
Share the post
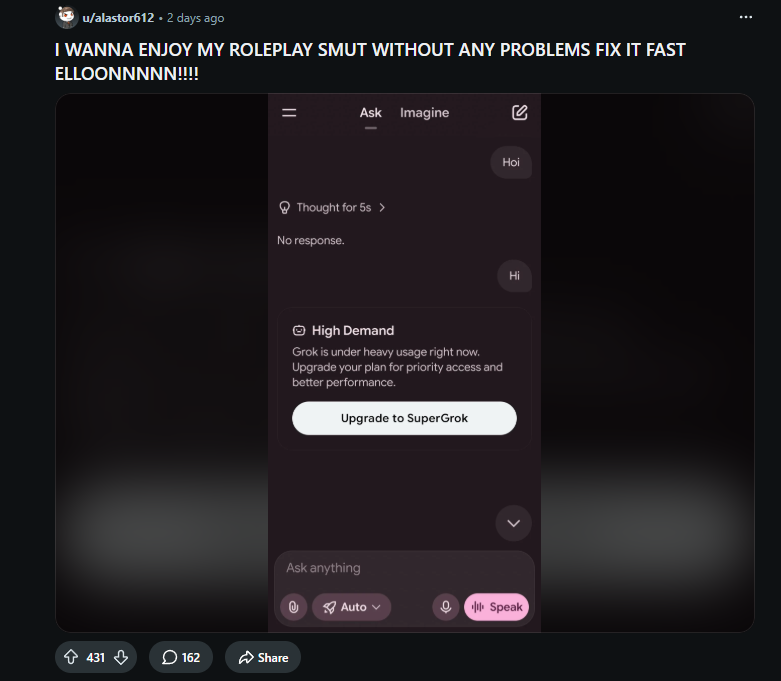click(263, 657)
